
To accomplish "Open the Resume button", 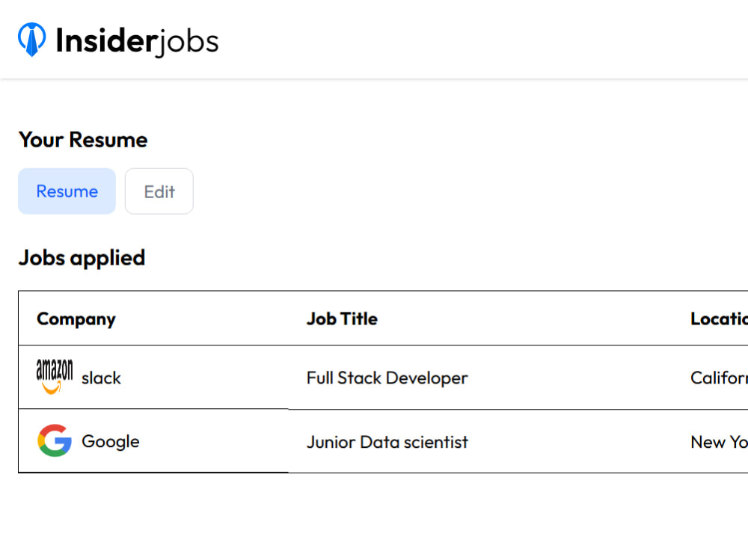I will pos(67,191).
